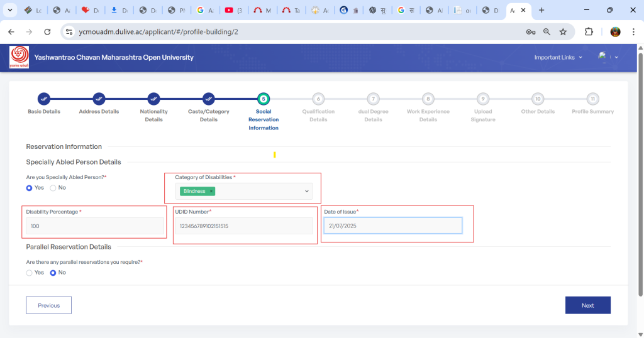Remove the Blindness tag with its x
The width and height of the screenshot is (644, 338).
[211, 191]
